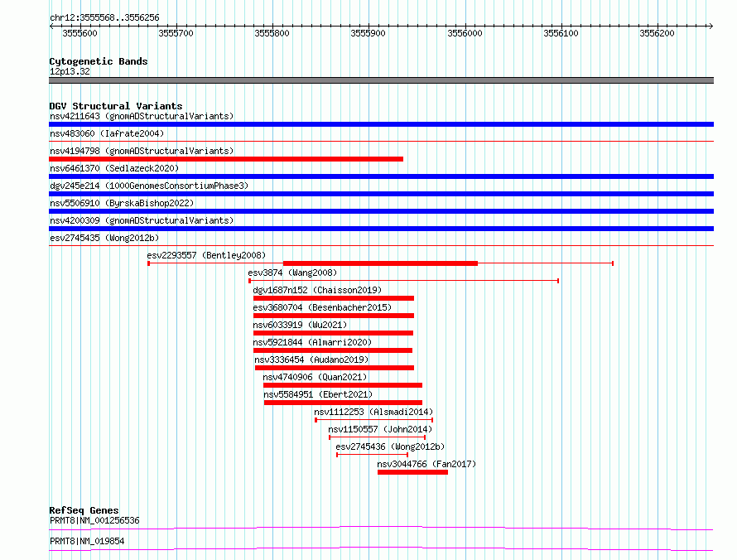
Task: Click the nsv483060 (Iafrate2004) label
Action: pos(107,133)
